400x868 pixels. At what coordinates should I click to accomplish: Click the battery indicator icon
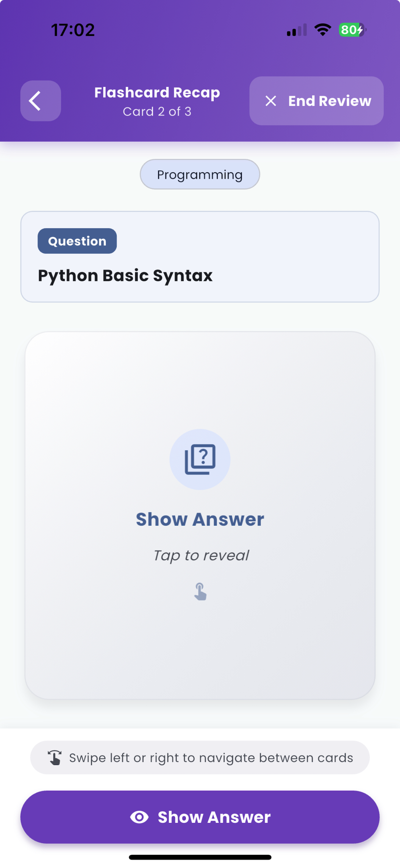point(353,30)
